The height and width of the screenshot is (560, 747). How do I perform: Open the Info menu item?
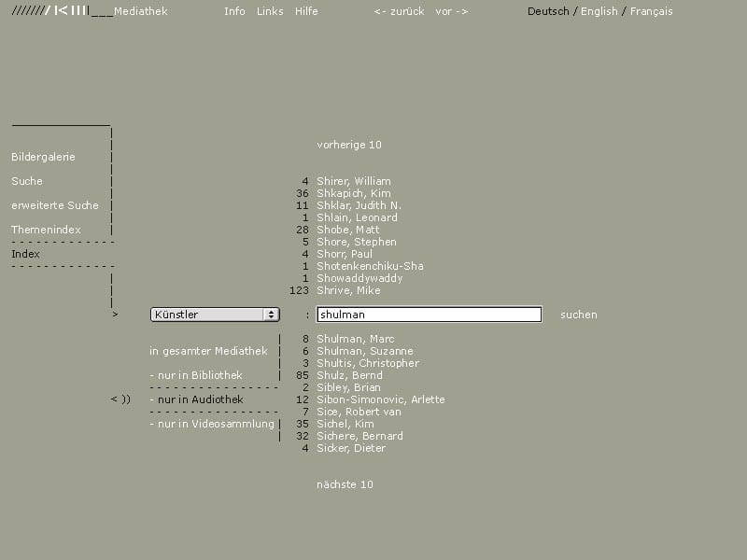[x=234, y=11]
